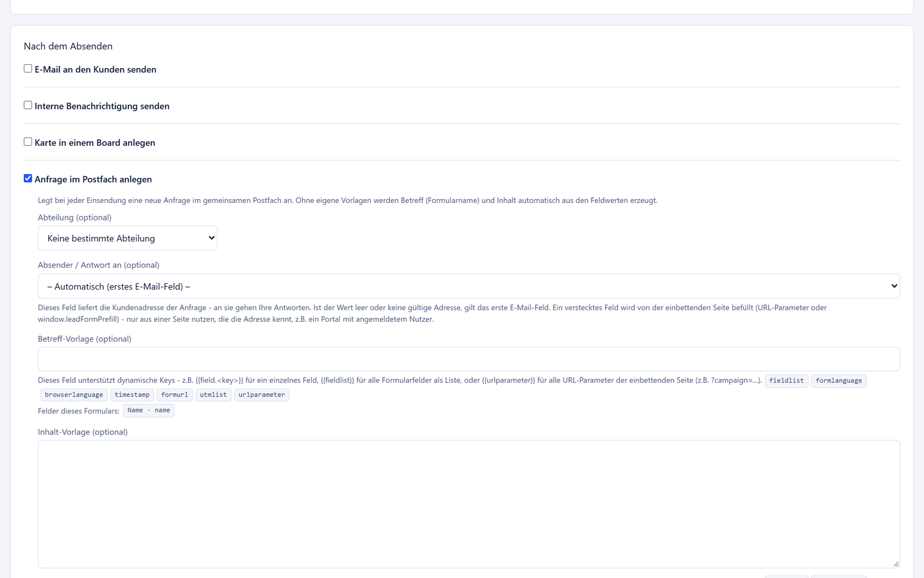The height and width of the screenshot is (578, 924).
Task: Tick 'Interne Benachrichtigung senden' option
Action: coord(28,105)
